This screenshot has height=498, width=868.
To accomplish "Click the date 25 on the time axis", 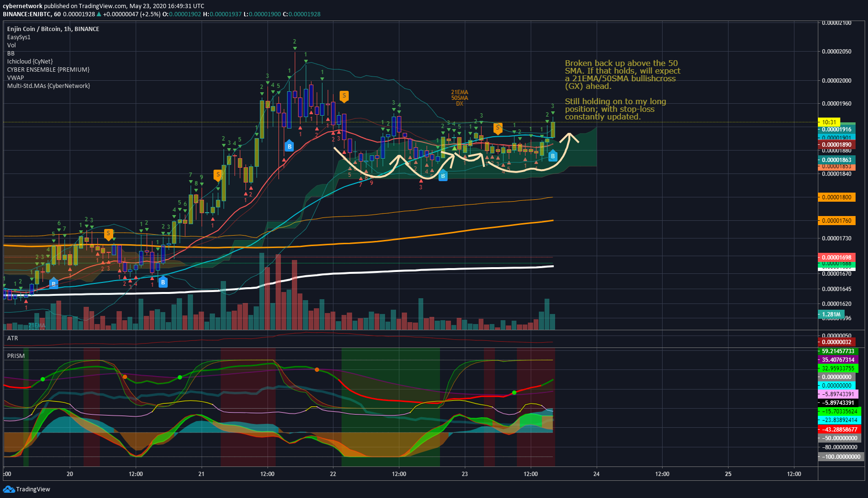I will click(x=728, y=474).
